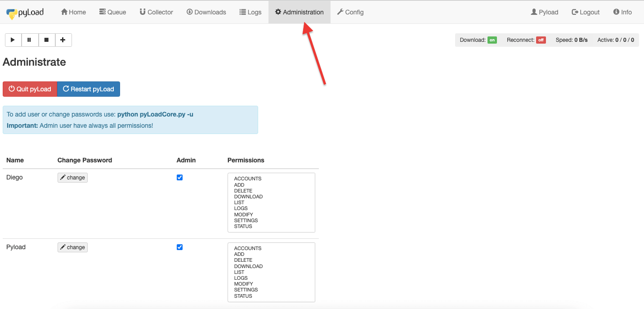Stop downloads with the stop button
The width and height of the screenshot is (644, 309).
(46, 40)
